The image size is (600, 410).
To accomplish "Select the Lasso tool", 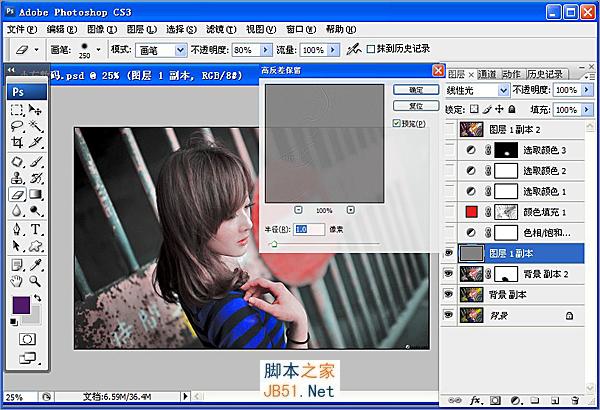I will pos(17,126).
